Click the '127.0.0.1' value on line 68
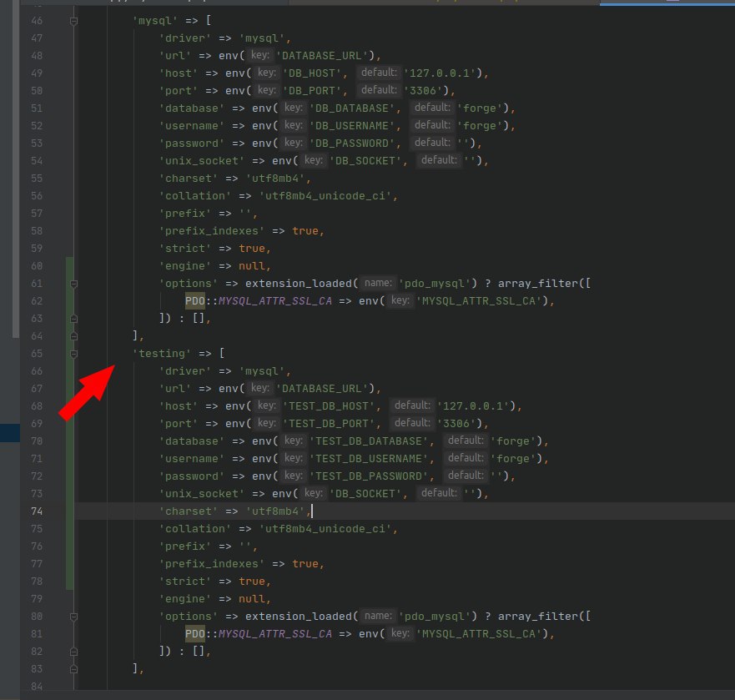Viewport: 735px width, 700px height. (x=472, y=406)
